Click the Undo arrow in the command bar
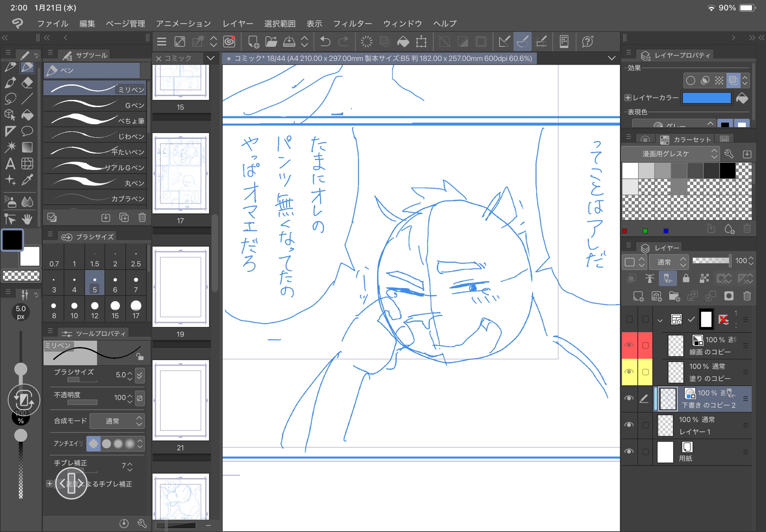 pos(325,41)
